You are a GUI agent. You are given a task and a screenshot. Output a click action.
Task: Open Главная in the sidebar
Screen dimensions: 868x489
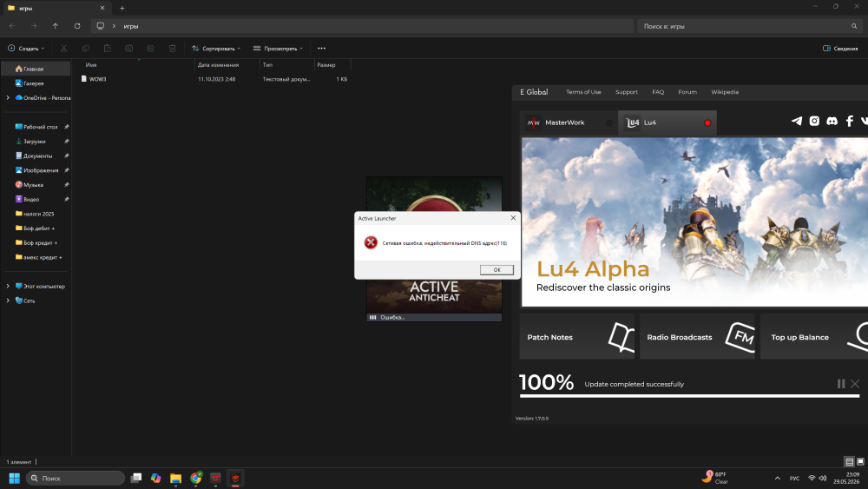pyautogui.click(x=36, y=69)
